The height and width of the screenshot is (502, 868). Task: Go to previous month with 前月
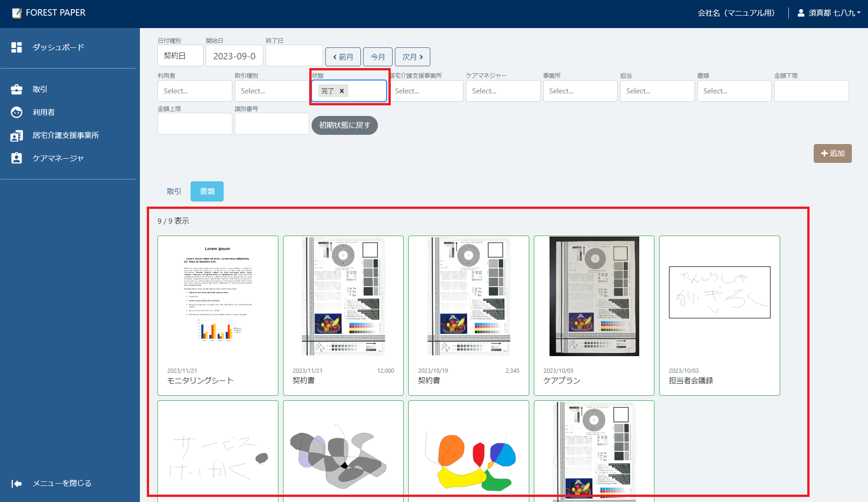click(343, 57)
